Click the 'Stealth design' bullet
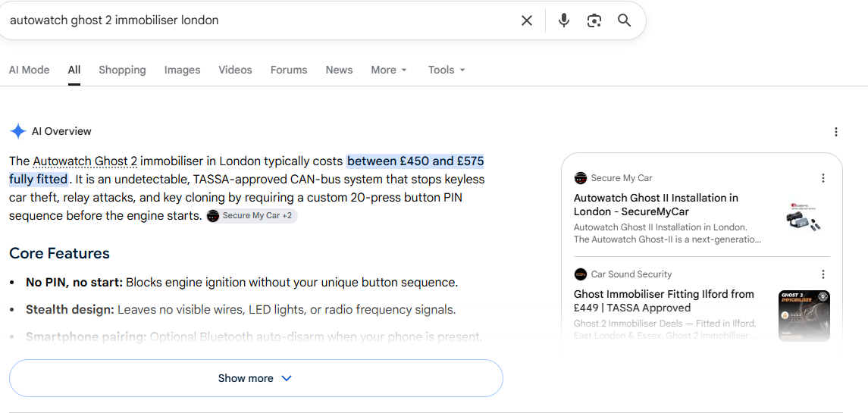 (241, 309)
